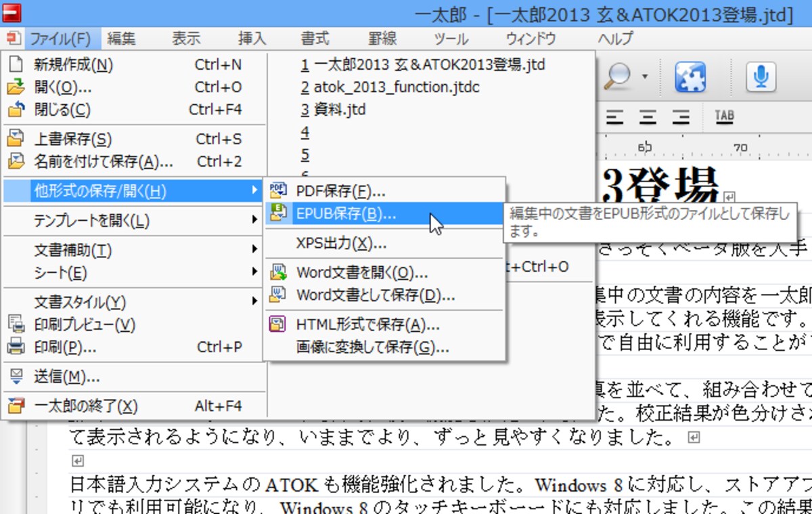812x514 pixels.
Task: Apply left alignment from the formatting toolbar
Action: (614, 117)
